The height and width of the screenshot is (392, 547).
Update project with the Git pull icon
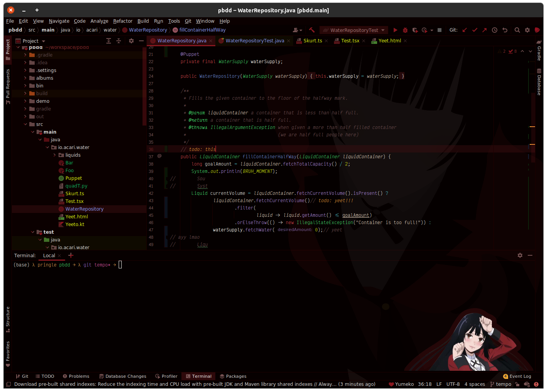click(x=464, y=30)
